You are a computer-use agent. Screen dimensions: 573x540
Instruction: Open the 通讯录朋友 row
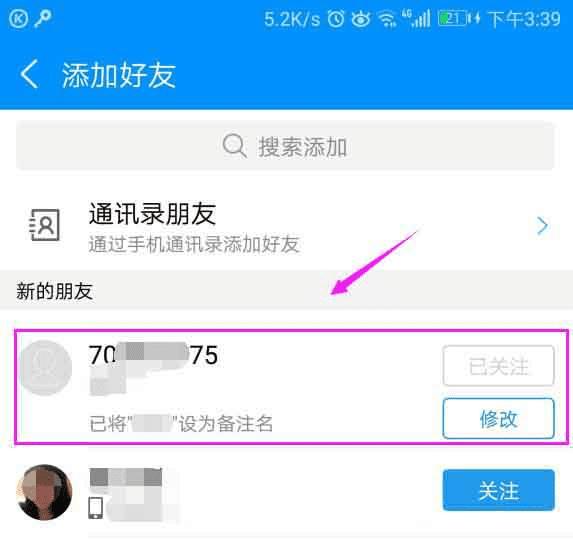[x=286, y=226]
